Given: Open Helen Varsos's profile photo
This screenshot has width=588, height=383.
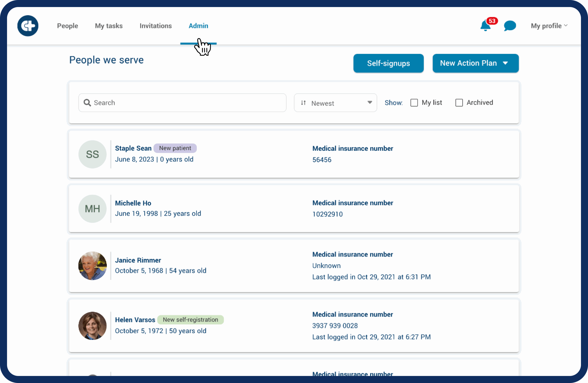Looking at the screenshot, I should coord(92,326).
